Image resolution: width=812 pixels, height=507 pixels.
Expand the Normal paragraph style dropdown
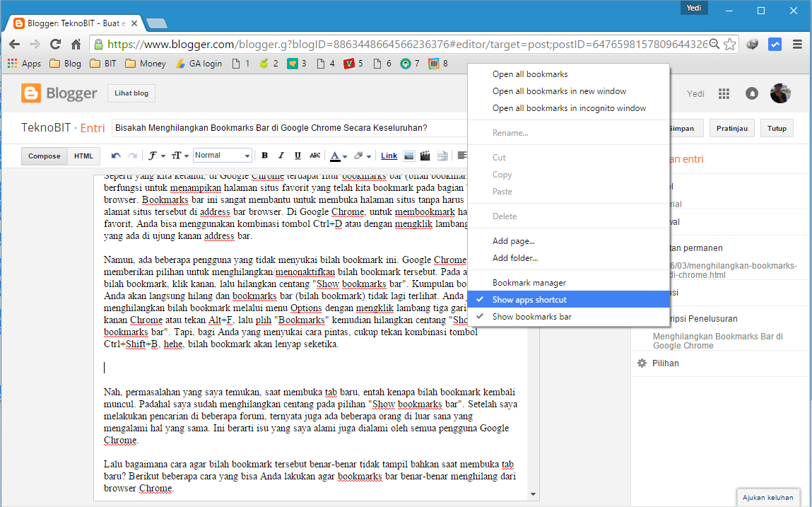click(222, 156)
